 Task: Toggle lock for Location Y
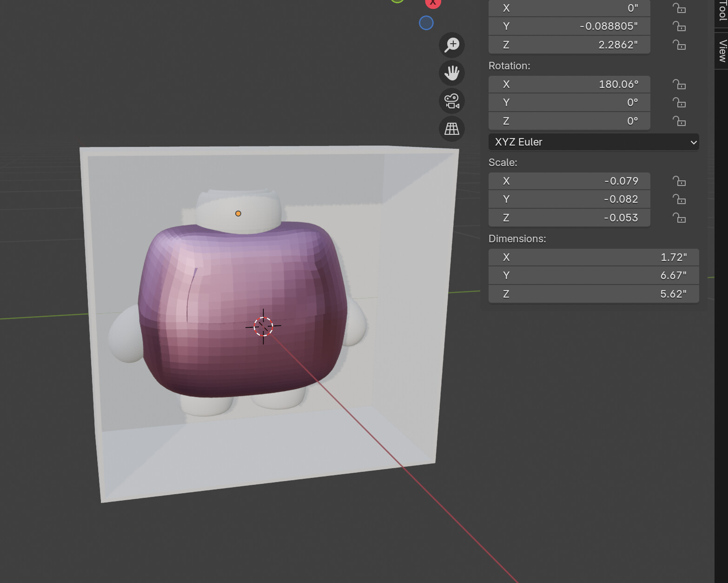[x=679, y=26]
